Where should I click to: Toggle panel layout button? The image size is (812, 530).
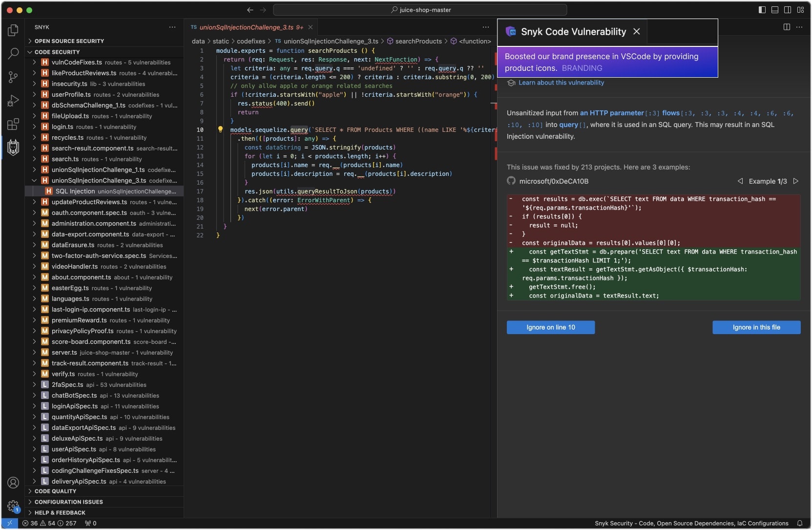(775, 10)
